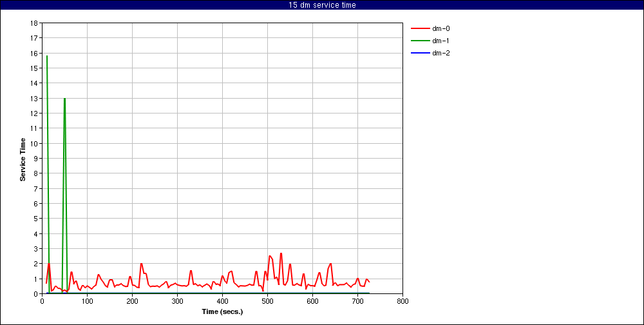Screen dimensions: 644x325
Task: Click the green dm-1 legend line swatch
Action: pyautogui.click(x=419, y=41)
